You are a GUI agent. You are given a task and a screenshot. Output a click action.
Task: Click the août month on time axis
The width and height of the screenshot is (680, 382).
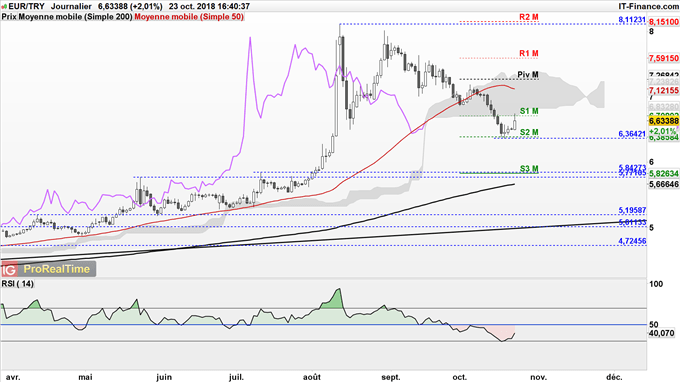(x=312, y=377)
